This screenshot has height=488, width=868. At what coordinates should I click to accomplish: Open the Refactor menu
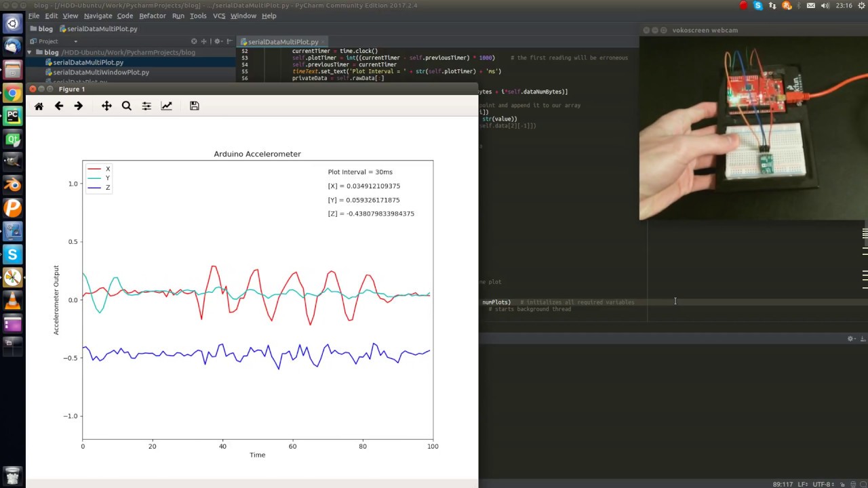(152, 16)
